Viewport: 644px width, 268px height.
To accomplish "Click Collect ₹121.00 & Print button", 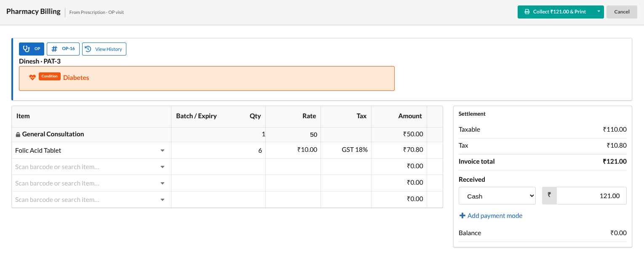I will (x=555, y=12).
